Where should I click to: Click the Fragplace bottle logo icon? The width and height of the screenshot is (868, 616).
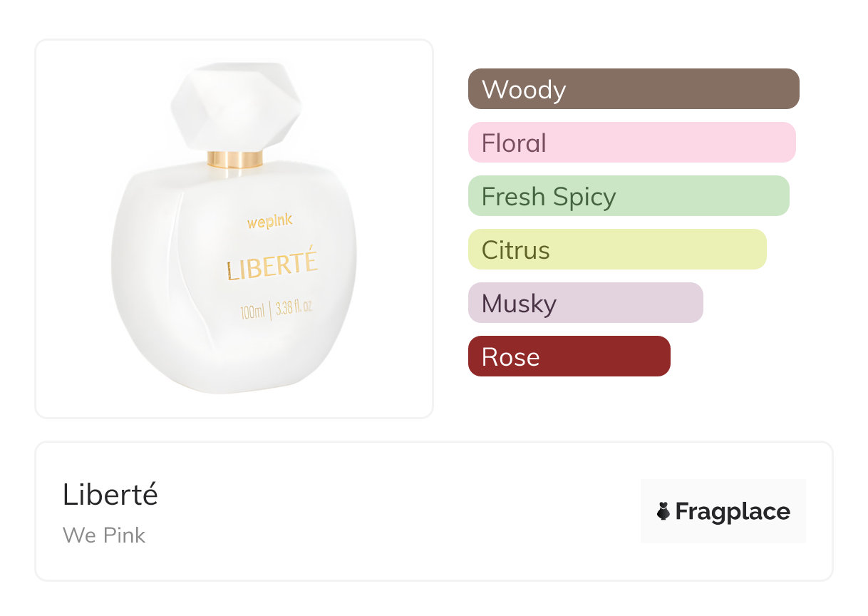[663, 511]
